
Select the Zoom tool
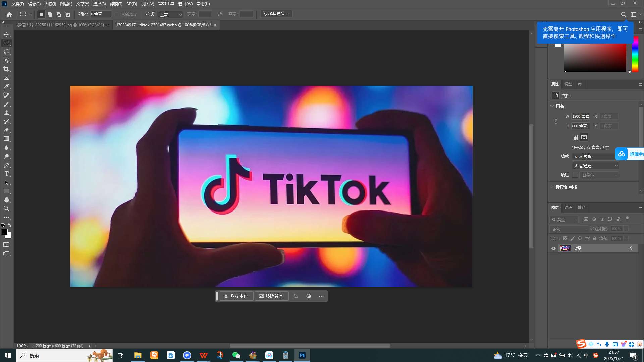(6, 208)
